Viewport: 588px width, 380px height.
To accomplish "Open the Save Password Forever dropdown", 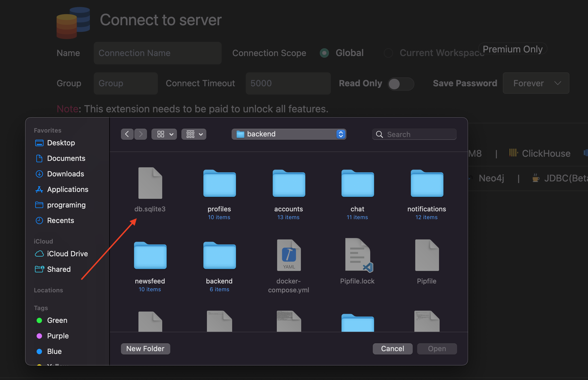I will [x=535, y=83].
